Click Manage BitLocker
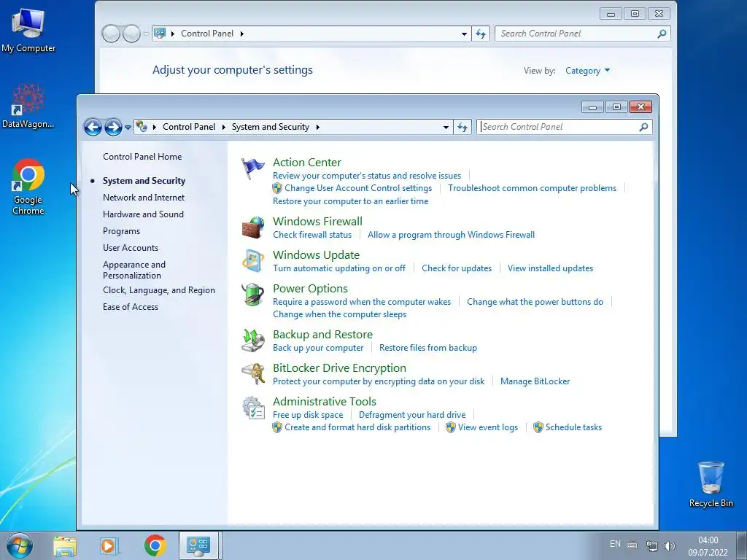This screenshot has height=560, width=747. [x=535, y=381]
